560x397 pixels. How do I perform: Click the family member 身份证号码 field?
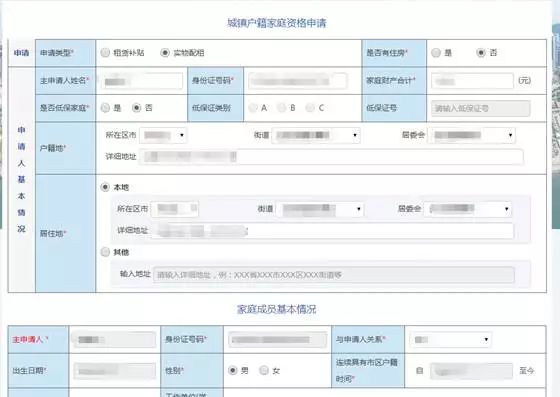(278, 340)
